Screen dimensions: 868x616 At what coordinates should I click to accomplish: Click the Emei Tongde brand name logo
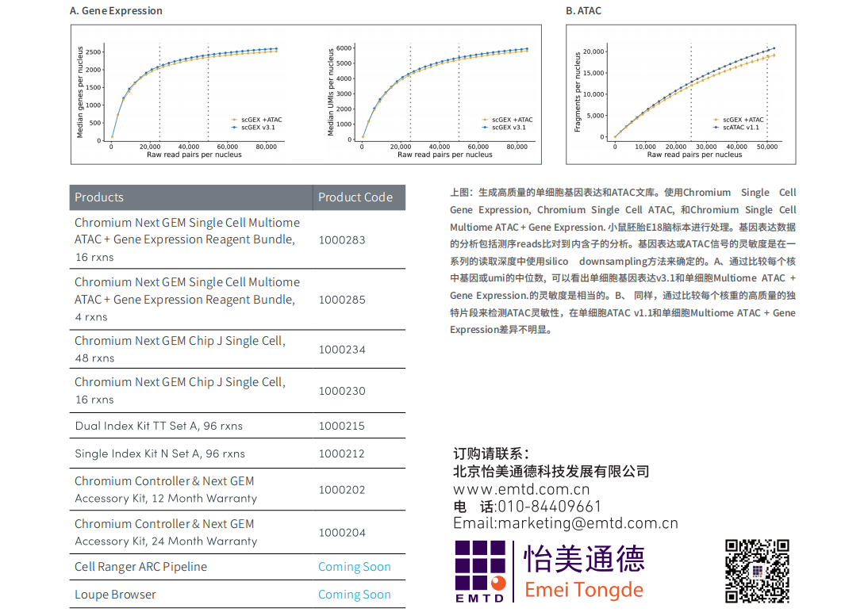[584, 572]
